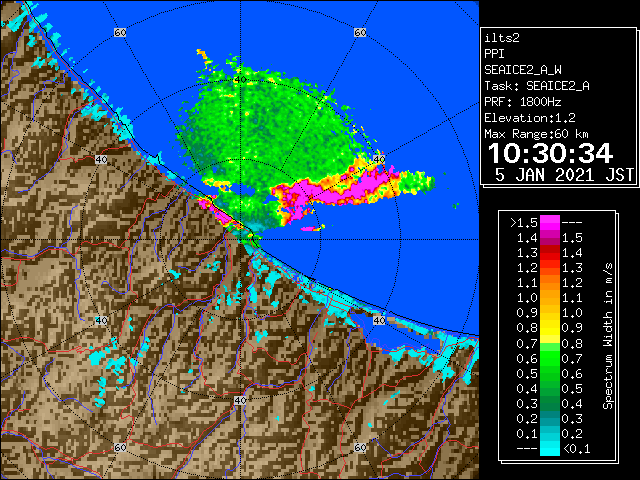This screenshot has width=640, height=480.
Task: Click the 'Task: SEAICE2_A' line
Action: (537, 86)
